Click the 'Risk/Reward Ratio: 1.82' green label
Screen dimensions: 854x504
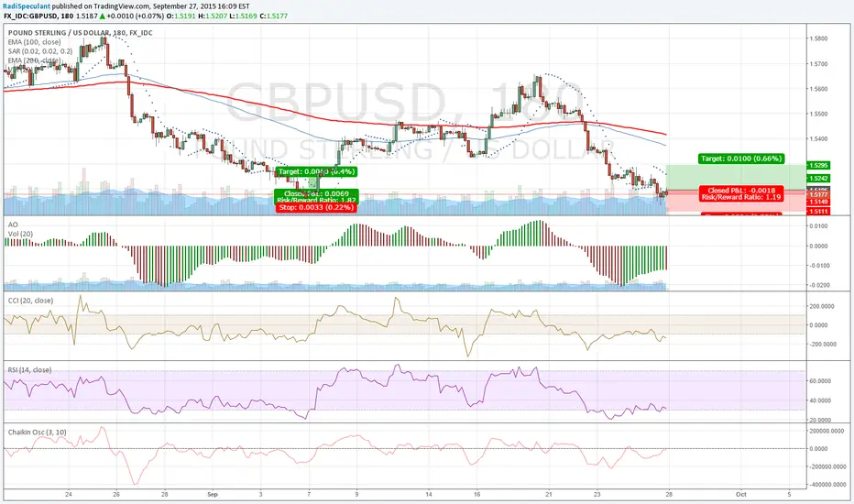click(316, 201)
